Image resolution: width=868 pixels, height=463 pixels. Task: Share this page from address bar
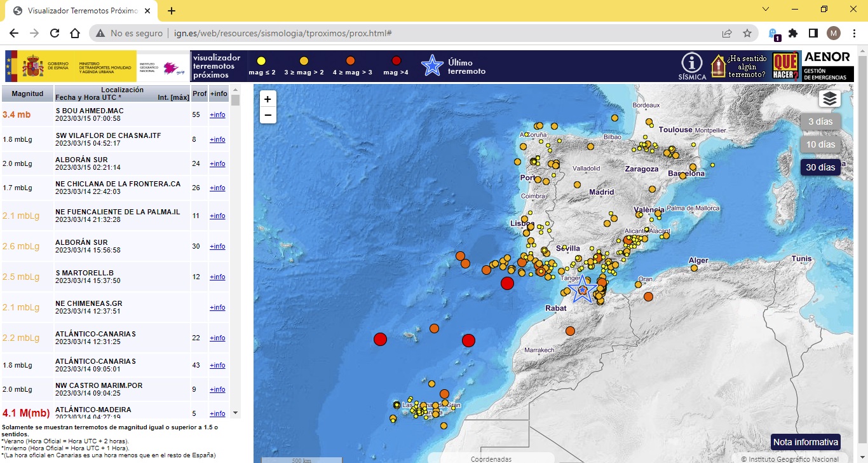(x=727, y=33)
